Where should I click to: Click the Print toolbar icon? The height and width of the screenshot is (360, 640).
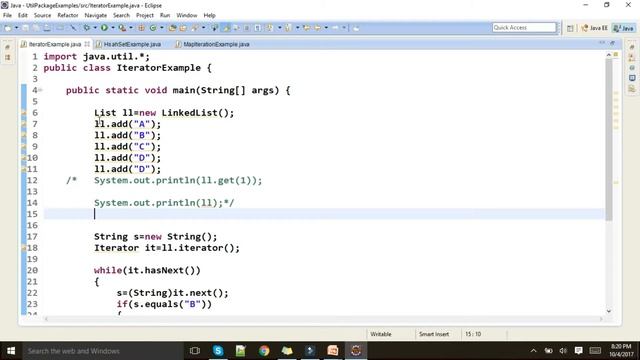[x=47, y=28]
